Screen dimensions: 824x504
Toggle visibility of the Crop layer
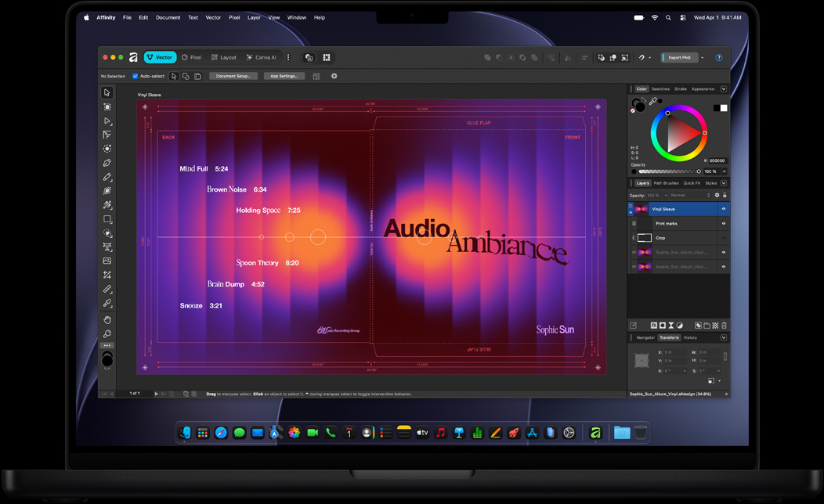tap(724, 238)
